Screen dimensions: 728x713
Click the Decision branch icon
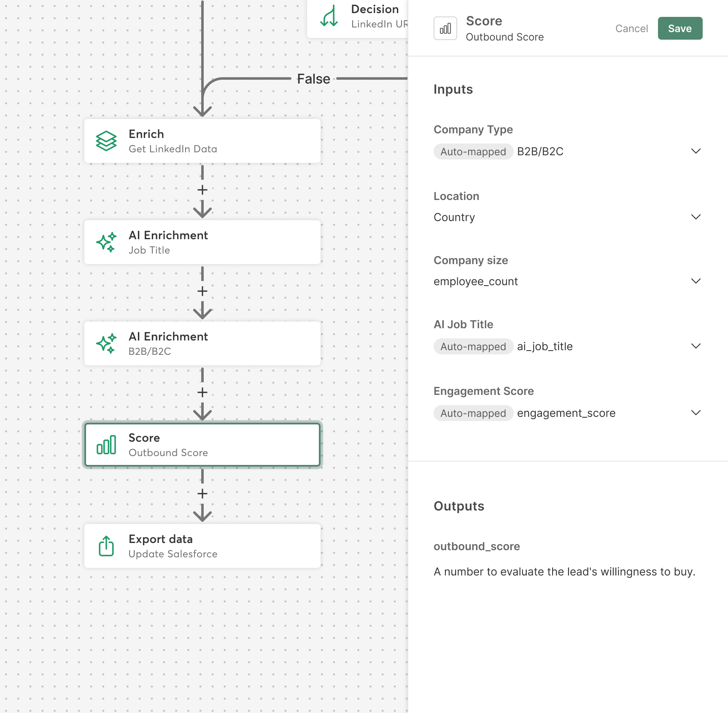[x=329, y=16]
